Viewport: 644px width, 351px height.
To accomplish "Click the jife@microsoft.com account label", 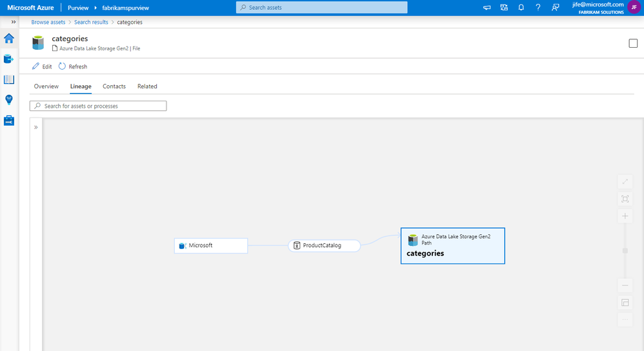I will pos(598,5).
